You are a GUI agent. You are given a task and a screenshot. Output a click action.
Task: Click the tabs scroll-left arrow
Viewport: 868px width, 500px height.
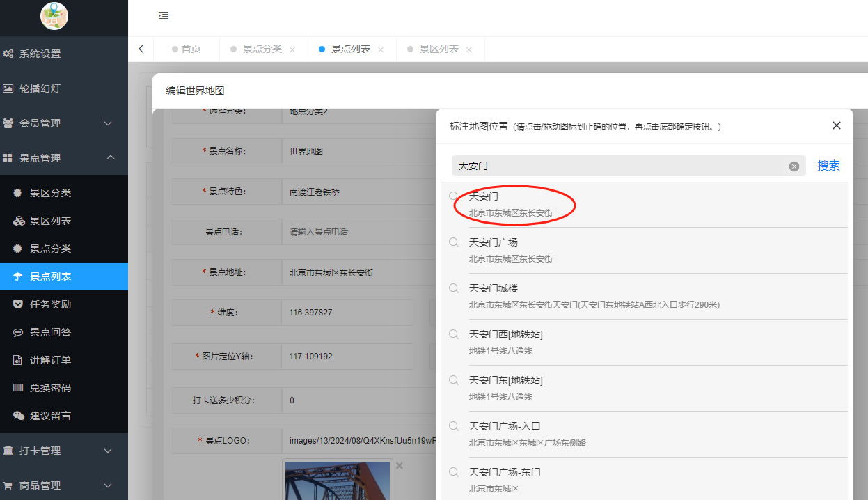pos(141,49)
